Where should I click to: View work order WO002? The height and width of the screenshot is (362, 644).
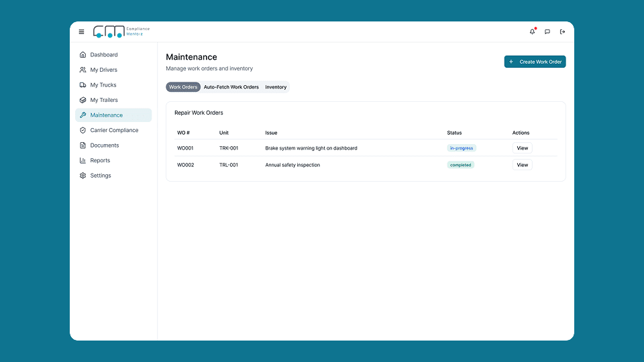pyautogui.click(x=522, y=165)
